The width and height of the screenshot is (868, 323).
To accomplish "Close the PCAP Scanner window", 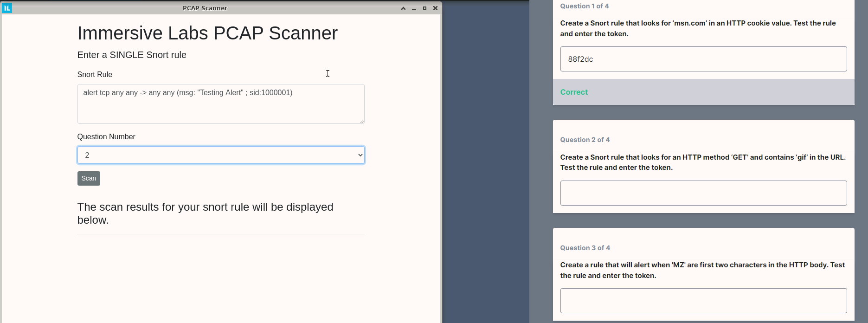I will [x=435, y=8].
